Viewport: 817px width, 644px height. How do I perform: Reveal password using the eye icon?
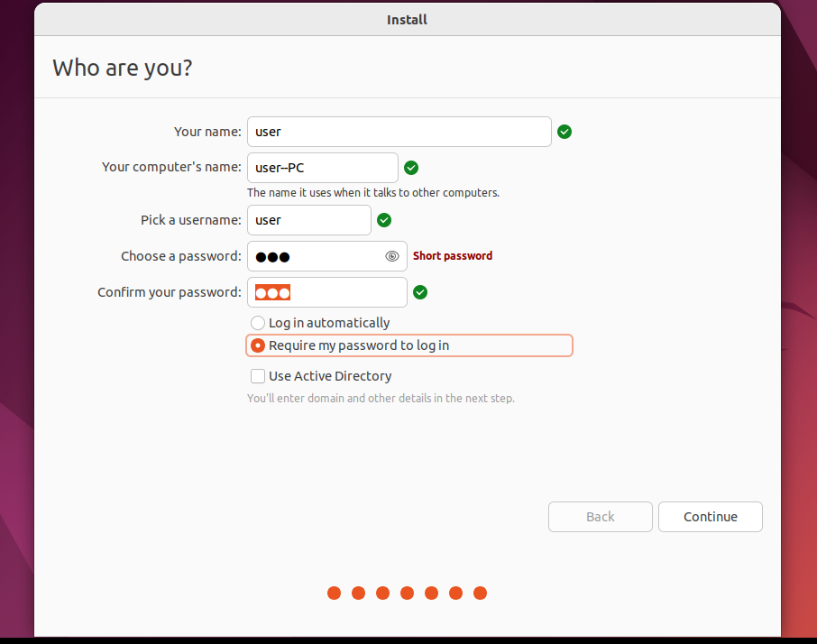pos(392,256)
